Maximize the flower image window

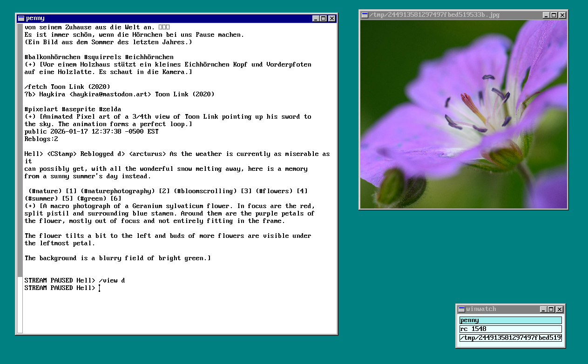coord(554,15)
